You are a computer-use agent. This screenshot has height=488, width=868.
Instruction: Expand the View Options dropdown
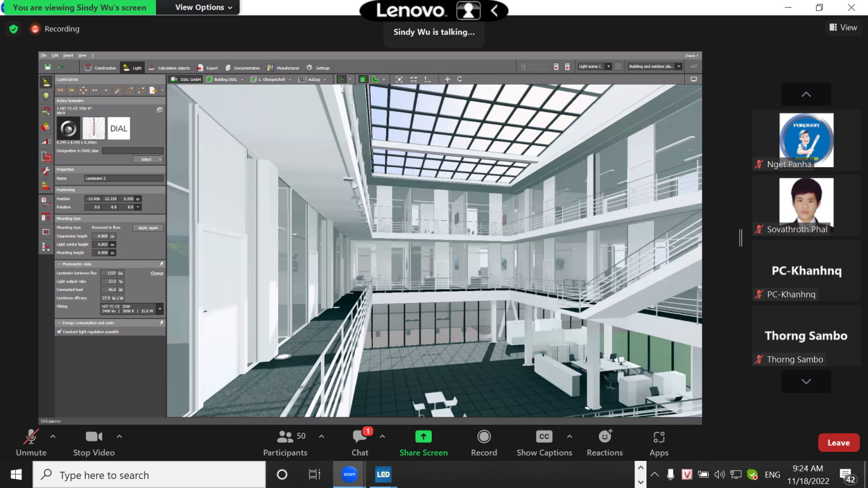click(x=203, y=7)
